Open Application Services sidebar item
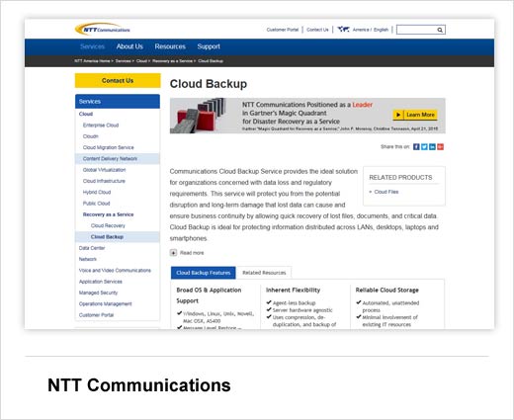This screenshot has width=514, height=420. pyautogui.click(x=101, y=282)
